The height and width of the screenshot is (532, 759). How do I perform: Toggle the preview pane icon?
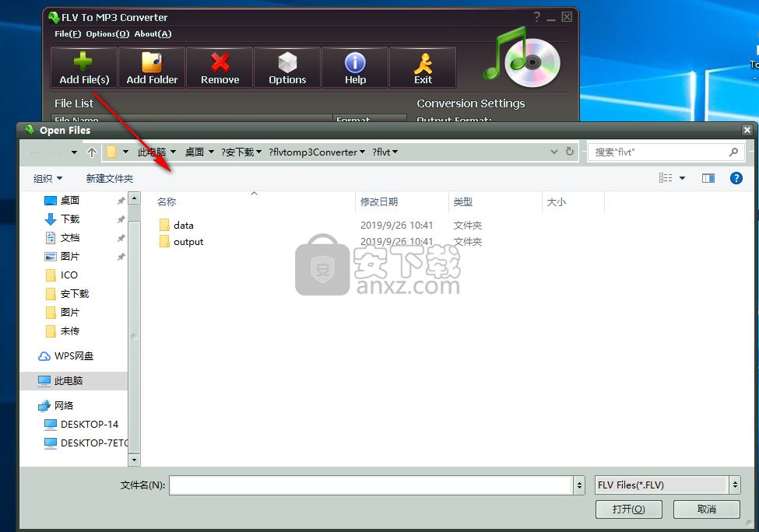tap(708, 178)
